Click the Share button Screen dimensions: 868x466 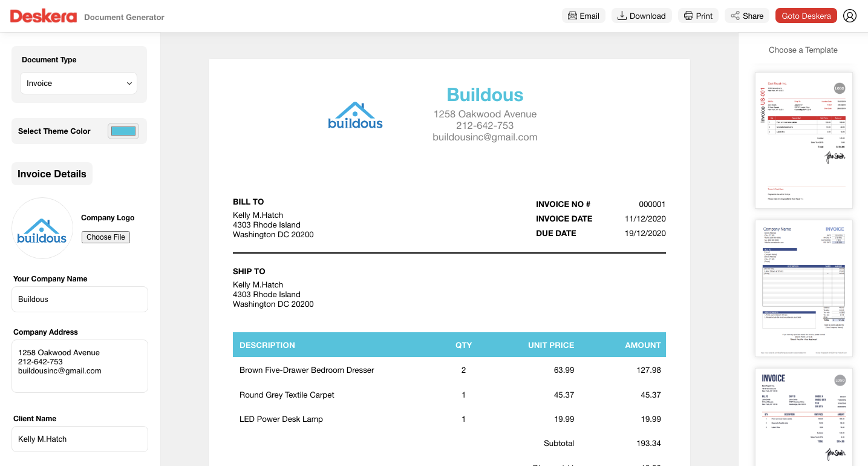coord(747,16)
